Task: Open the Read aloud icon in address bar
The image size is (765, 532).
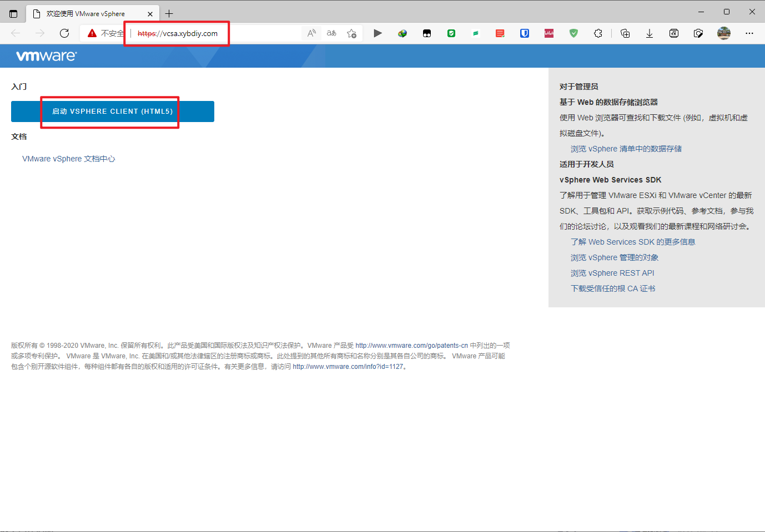Action: [x=311, y=33]
